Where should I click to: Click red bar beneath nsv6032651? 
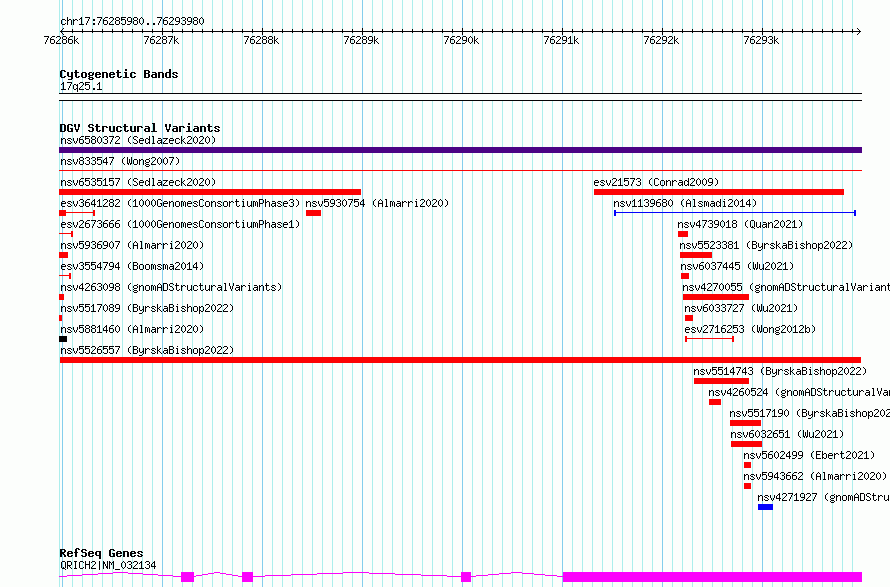point(746,444)
